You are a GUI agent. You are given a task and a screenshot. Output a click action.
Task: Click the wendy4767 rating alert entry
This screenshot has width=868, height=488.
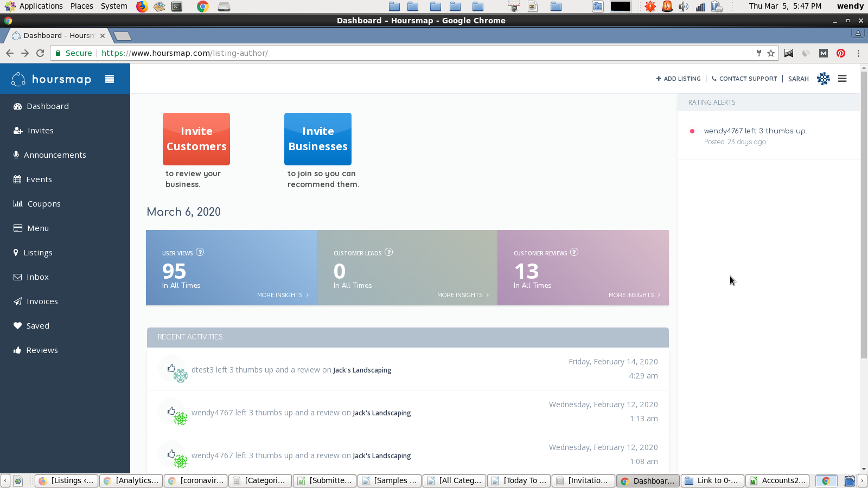[755, 131]
